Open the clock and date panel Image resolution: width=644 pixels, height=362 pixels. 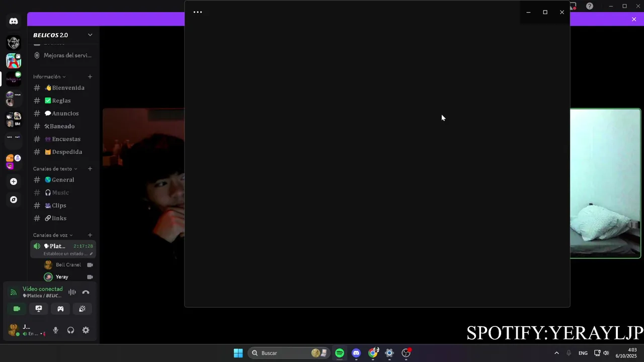tap(626, 353)
